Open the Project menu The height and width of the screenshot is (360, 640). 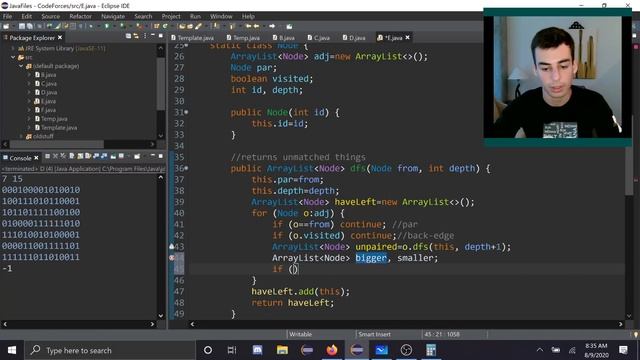tap(171, 16)
